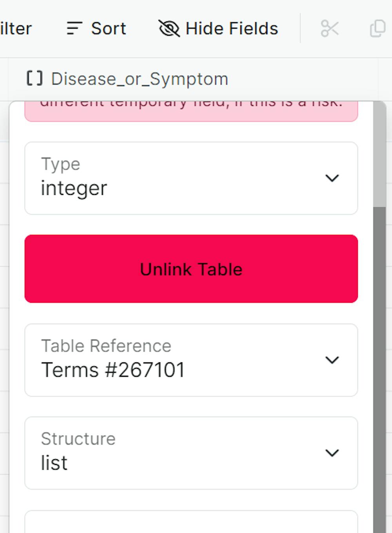Click the copy icon at the top right
Viewport: 392px width, 533px height.
coord(377,28)
